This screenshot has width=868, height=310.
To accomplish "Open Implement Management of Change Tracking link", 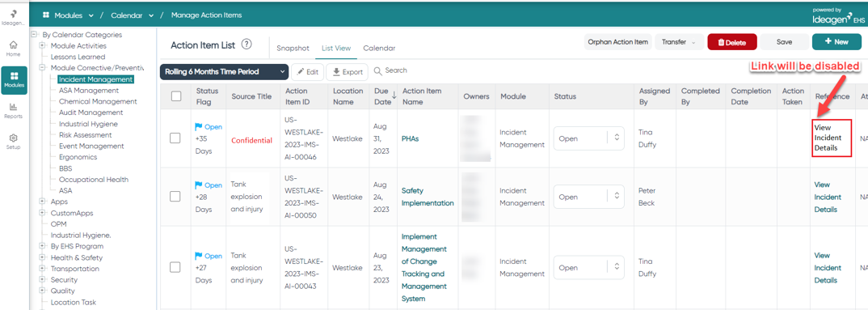I will click(424, 267).
